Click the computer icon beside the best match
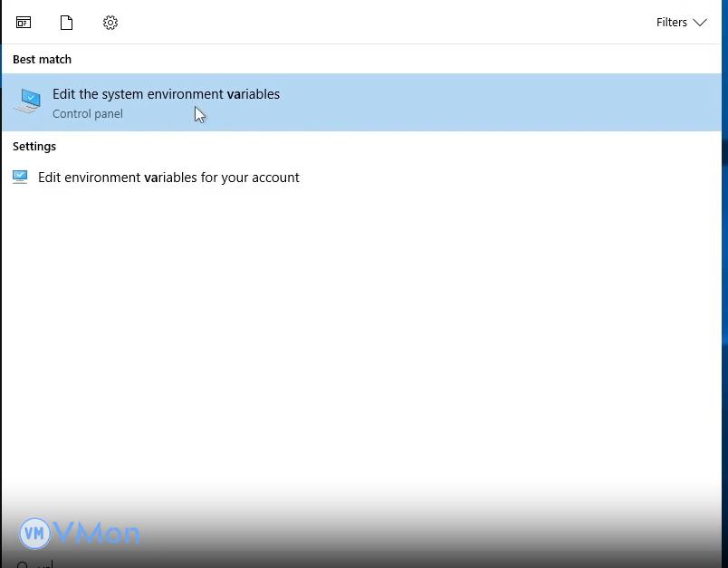Viewport: 728px width, 568px height. coord(28,101)
